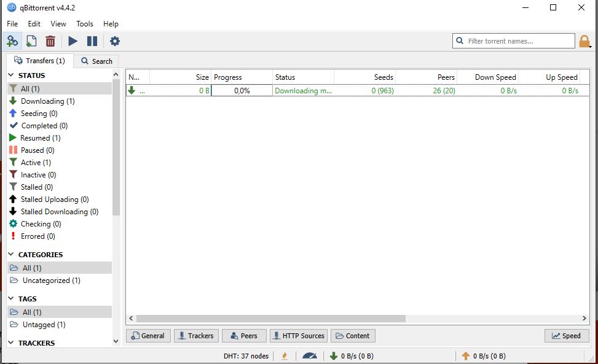Open the General details tab
The width and height of the screenshot is (598, 364).
(x=148, y=336)
